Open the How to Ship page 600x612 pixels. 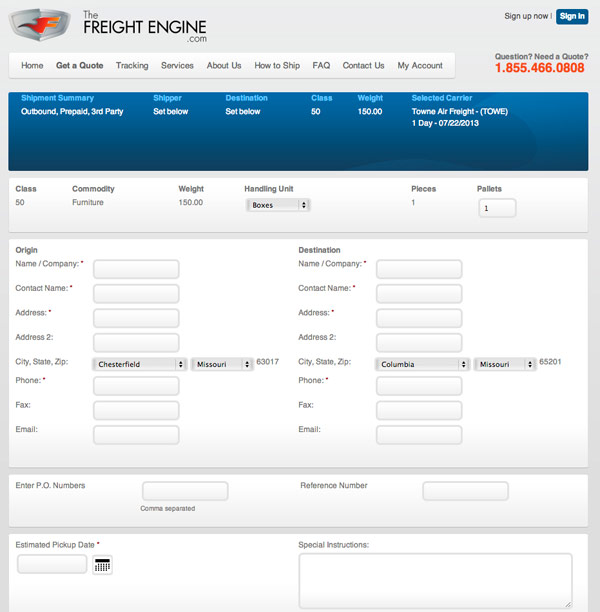(x=277, y=66)
